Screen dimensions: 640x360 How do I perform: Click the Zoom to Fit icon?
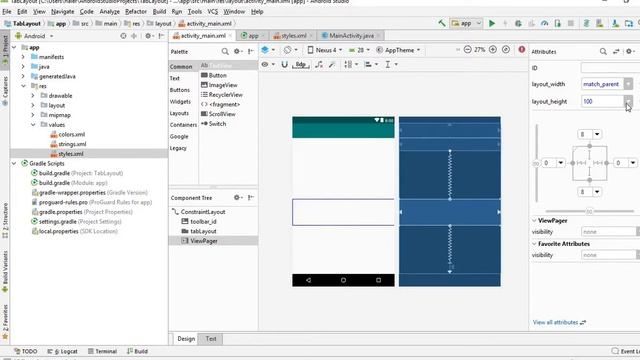click(x=506, y=50)
